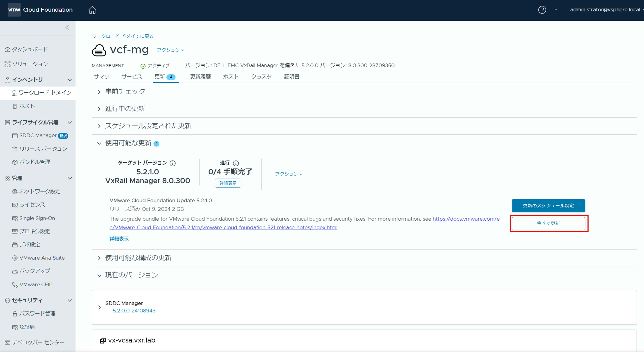The image size is (644, 352).
Task: Open ライセンス in sidebar
Action: tap(29, 205)
